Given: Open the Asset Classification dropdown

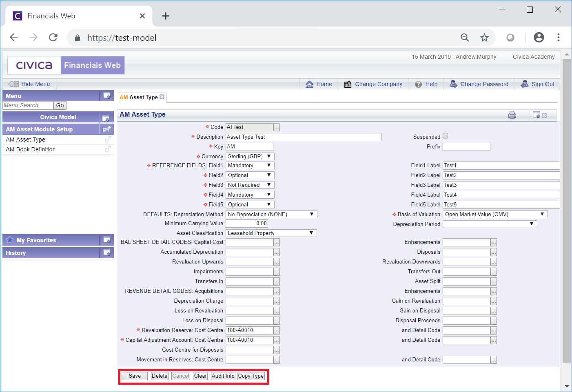Looking at the screenshot, I should 271,233.
